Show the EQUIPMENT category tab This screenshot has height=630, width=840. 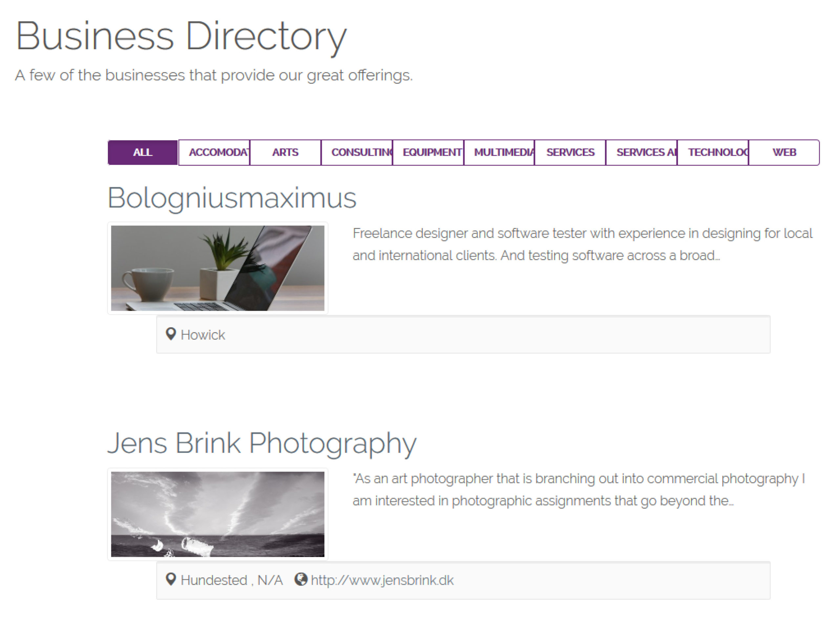point(428,152)
